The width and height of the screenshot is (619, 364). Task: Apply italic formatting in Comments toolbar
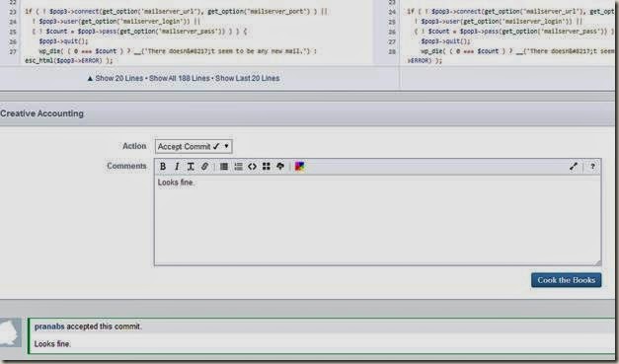pyautogui.click(x=177, y=167)
